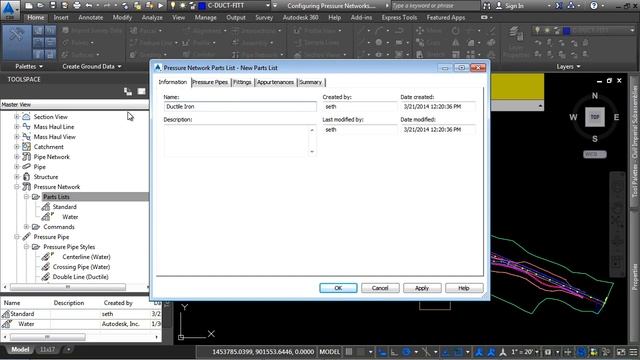This screenshot has width=640, height=360.
Task: Expand the Pipe Network tree node
Action: coord(17,157)
